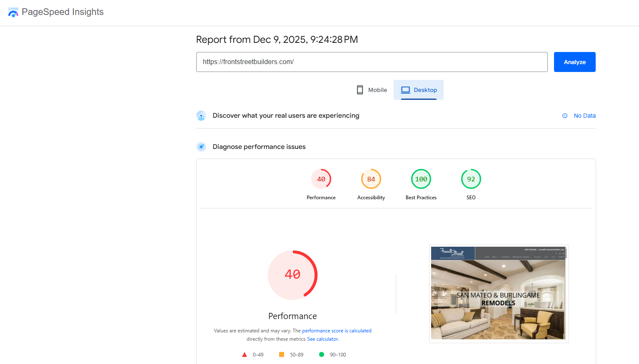This screenshot has width=639, height=364.
Task: Click the Best Practices label text
Action: [x=421, y=198]
